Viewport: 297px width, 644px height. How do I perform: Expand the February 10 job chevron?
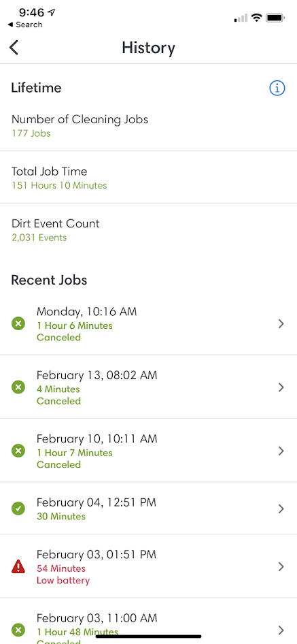pos(281,451)
